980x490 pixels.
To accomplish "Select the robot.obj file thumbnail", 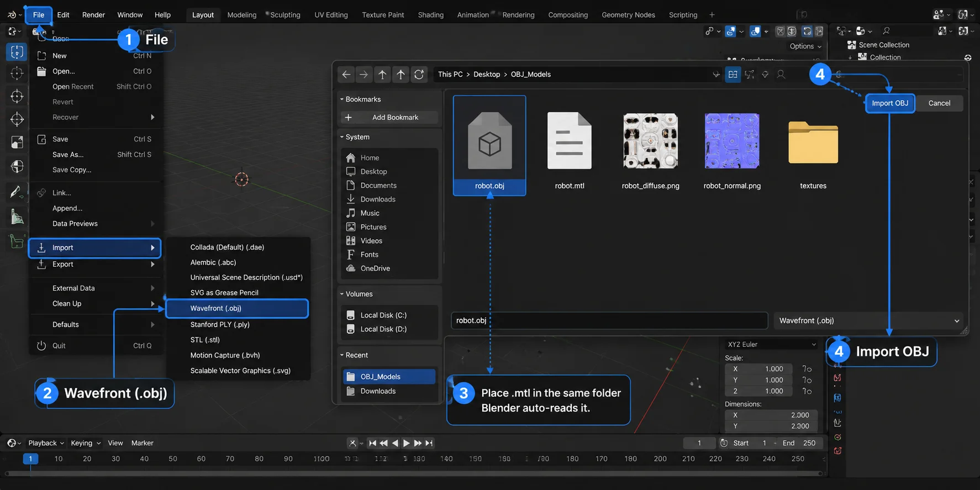I will 489,146.
